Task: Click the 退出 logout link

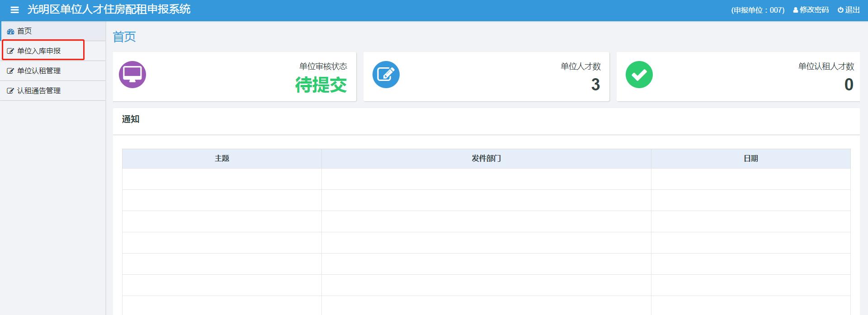Action: (x=849, y=10)
